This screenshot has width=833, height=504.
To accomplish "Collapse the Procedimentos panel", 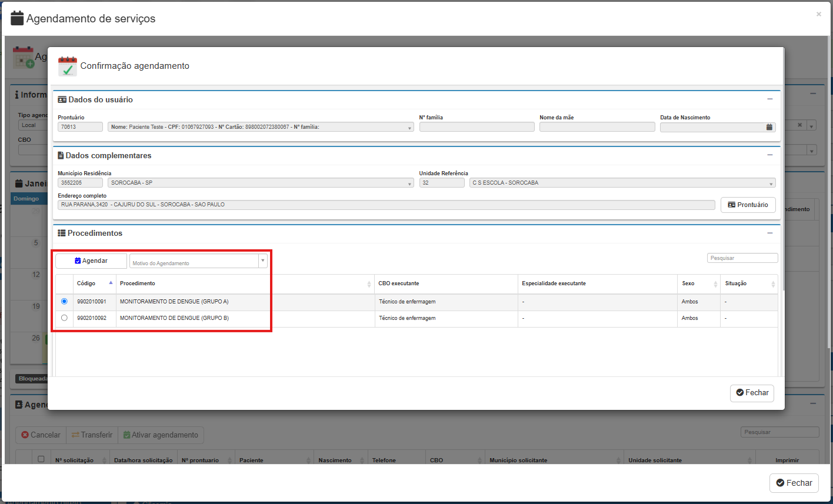I will (x=769, y=233).
